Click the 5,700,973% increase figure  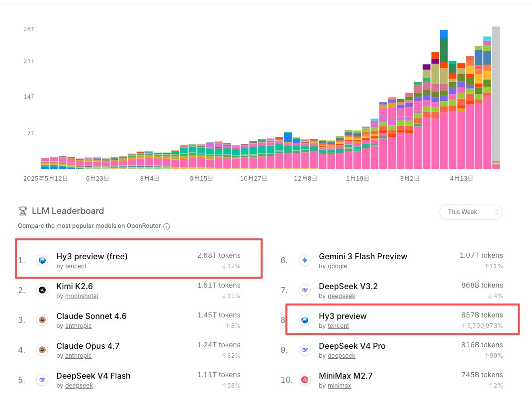(482, 326)
